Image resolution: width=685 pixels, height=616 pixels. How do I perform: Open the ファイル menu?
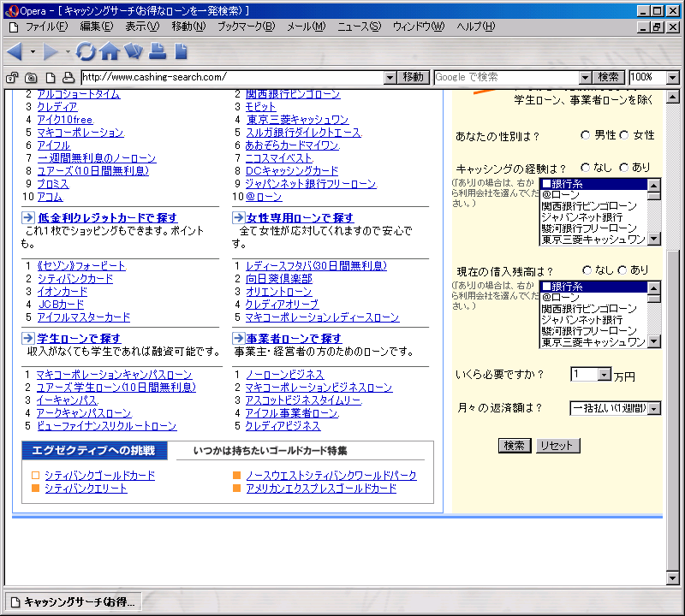click(x=47, y=27)
